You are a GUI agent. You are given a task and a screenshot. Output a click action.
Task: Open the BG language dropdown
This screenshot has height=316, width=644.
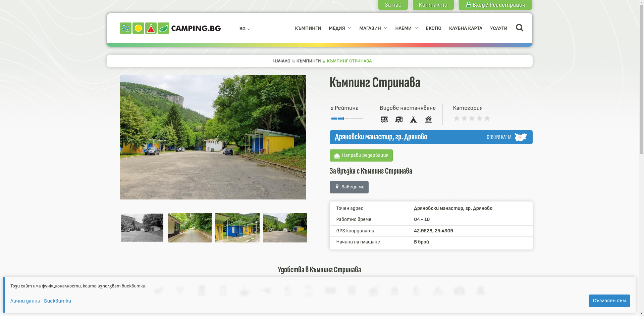point(244,29)
